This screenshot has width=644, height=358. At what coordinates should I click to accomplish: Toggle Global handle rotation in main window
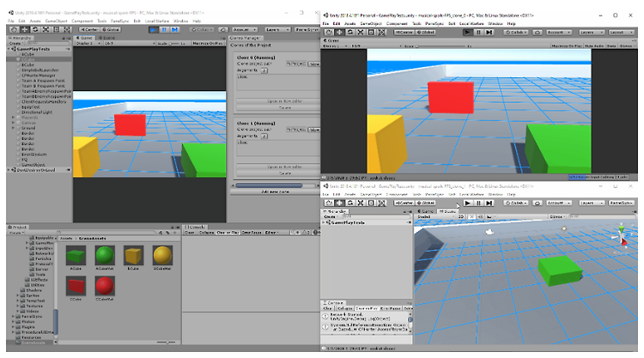pos(111,29)
